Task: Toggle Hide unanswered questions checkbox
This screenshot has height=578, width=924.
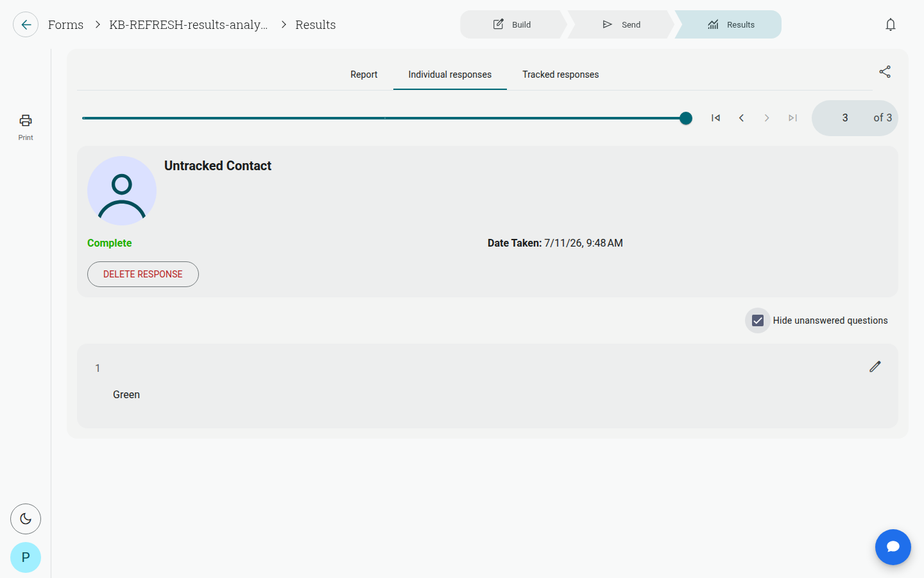Action: tap(758, 320)
